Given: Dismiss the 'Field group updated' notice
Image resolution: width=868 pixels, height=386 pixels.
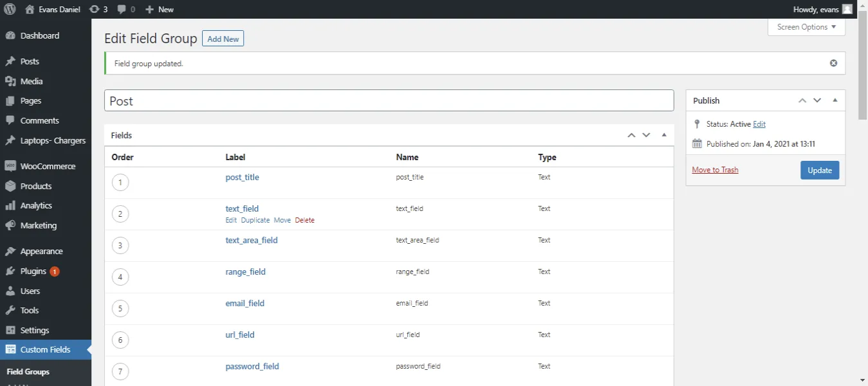Looking at the screenshot, I should coord(833,63).
